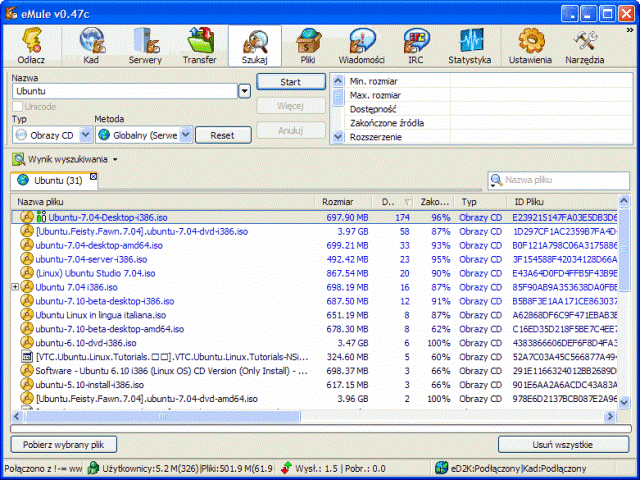Sort by the Typ column header
The width and height of the screenshot is (640, 480).
tap(480, 202)
